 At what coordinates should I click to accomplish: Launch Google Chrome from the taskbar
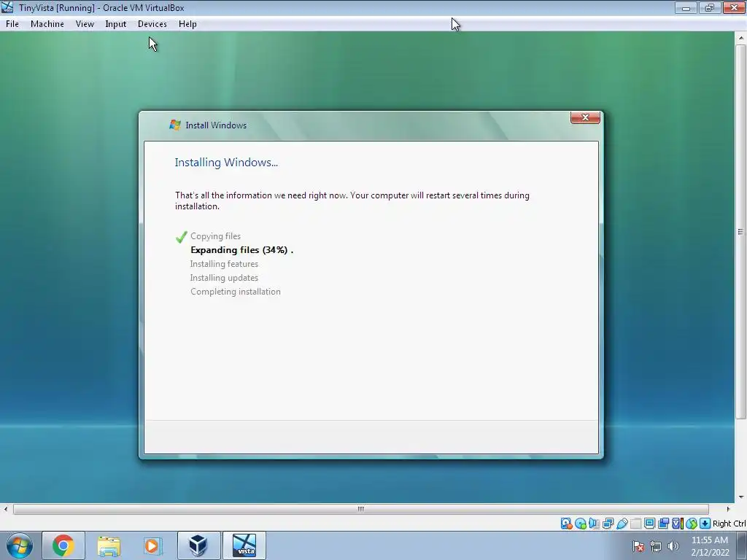(x=63, y=545)
